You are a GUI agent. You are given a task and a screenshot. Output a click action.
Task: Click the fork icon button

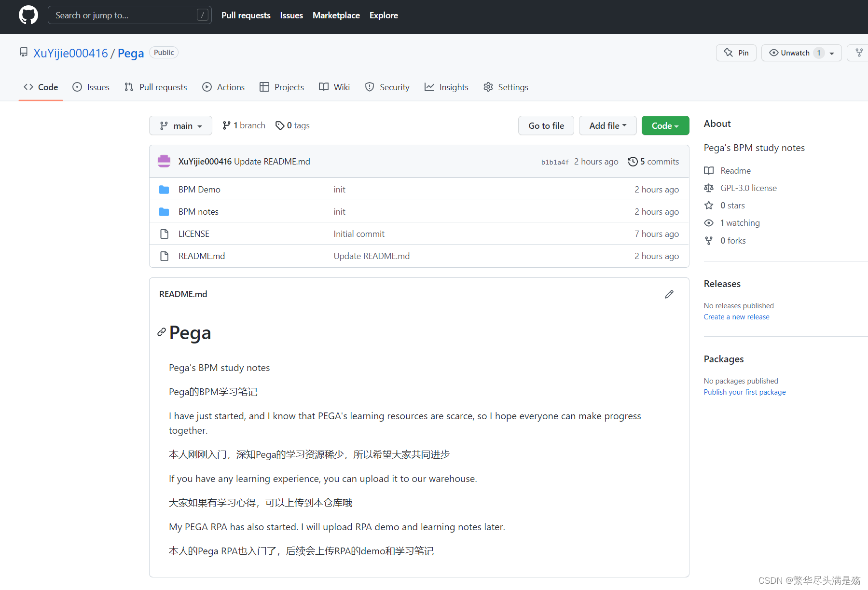(859, 53)
